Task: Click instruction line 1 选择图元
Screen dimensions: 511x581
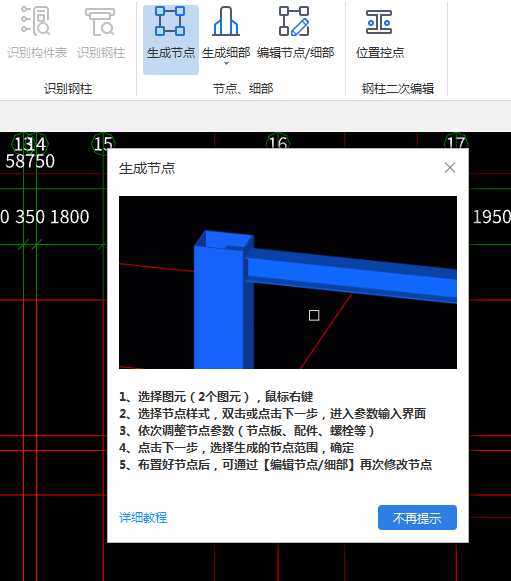Action: [216, 396]
